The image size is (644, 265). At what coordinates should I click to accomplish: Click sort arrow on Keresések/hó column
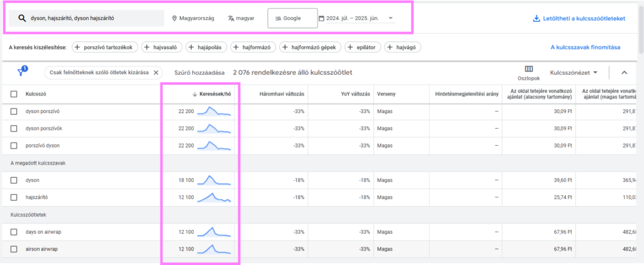coord(195,94)
